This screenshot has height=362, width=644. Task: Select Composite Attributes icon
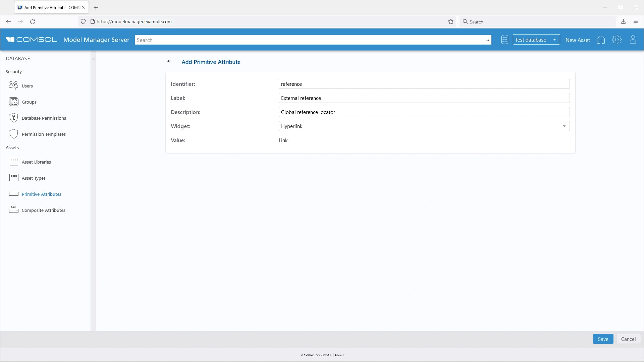tap(13, 210)
